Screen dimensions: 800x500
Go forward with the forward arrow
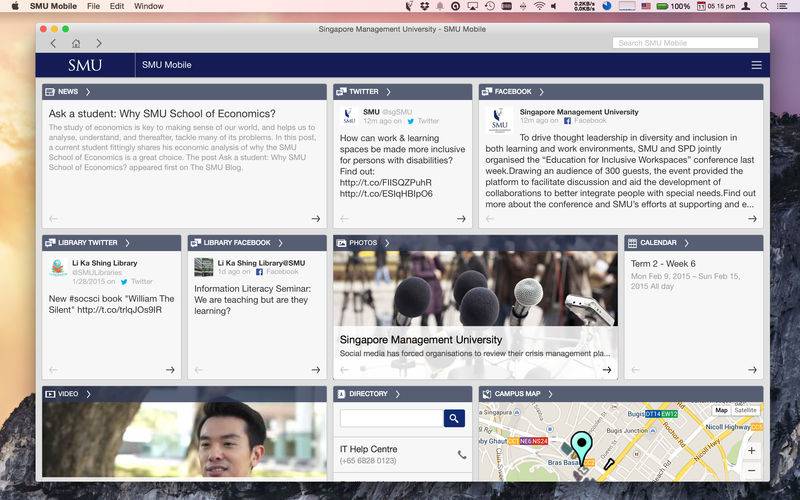(98, 43)
